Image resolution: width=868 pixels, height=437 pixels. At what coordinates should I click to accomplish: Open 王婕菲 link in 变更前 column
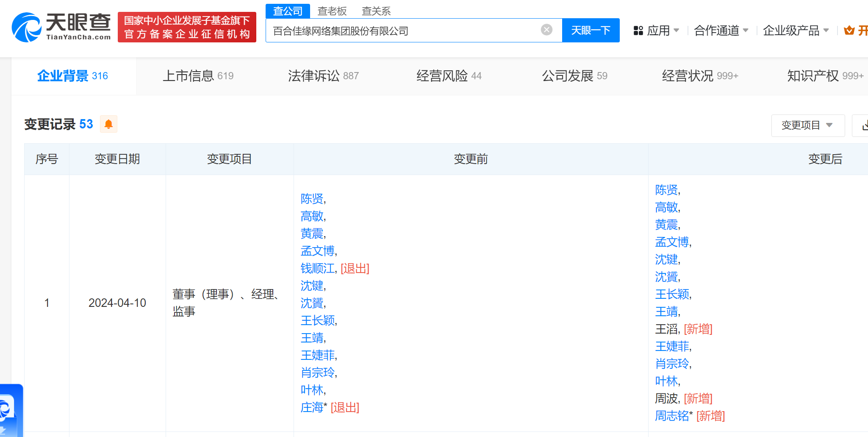(318, 355)
